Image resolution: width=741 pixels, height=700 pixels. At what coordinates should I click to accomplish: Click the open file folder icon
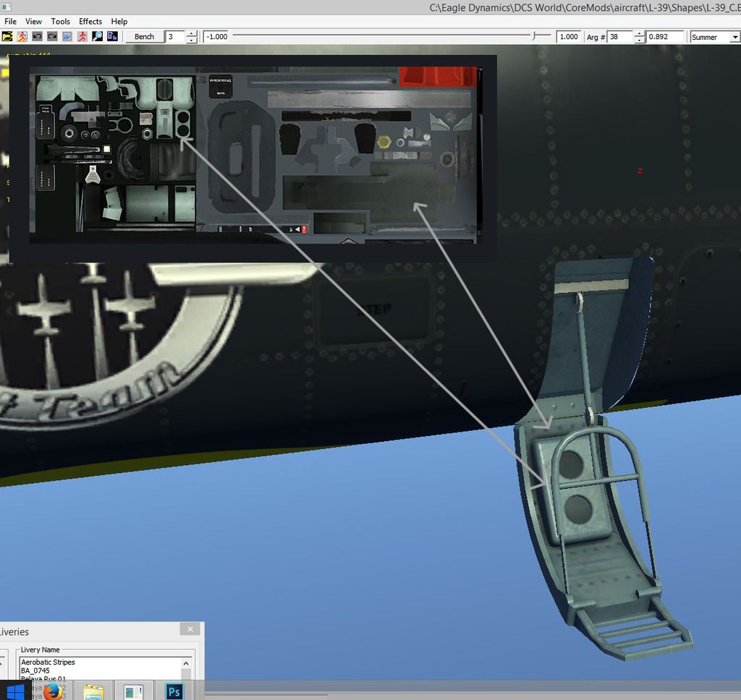pyautogui.click(x=8, y=36)
